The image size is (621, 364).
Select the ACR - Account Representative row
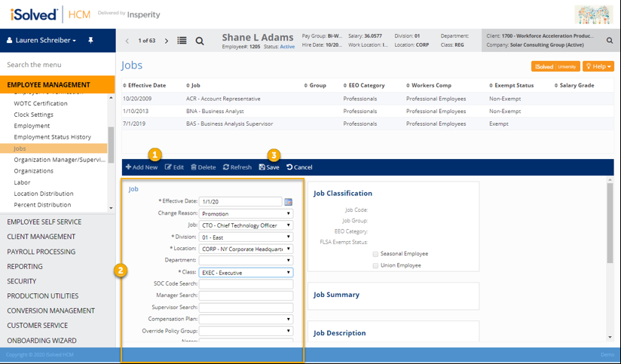(368, 99)
